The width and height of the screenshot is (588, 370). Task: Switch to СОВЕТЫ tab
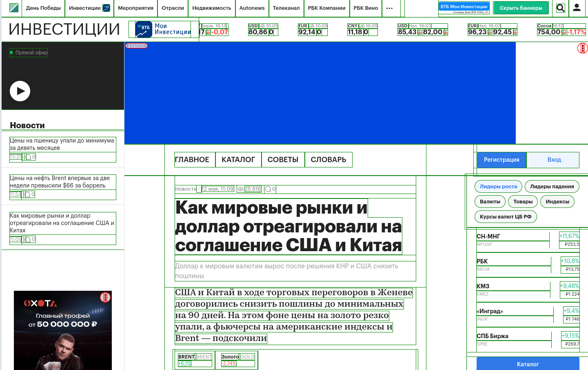[283, 160]
